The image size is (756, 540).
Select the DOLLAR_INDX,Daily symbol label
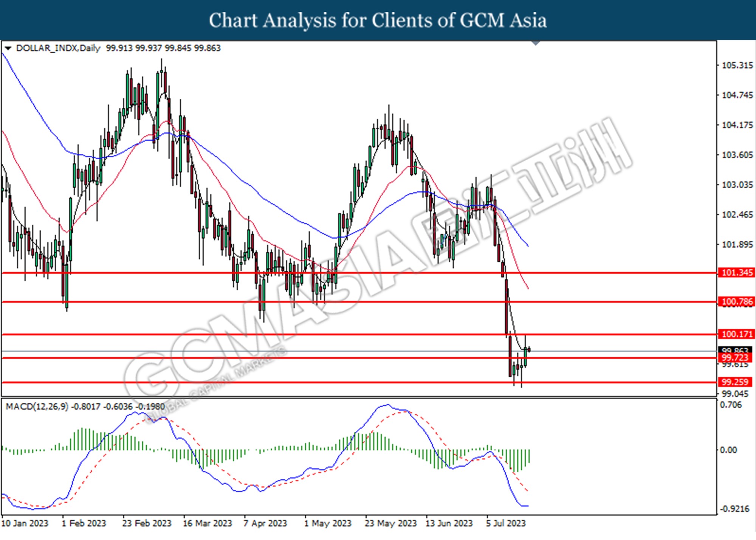tap(58, 48)
